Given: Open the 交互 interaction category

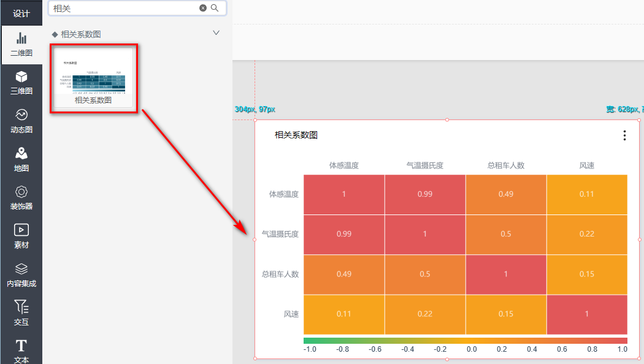Looking at the screenshot, I should [21, 313].
